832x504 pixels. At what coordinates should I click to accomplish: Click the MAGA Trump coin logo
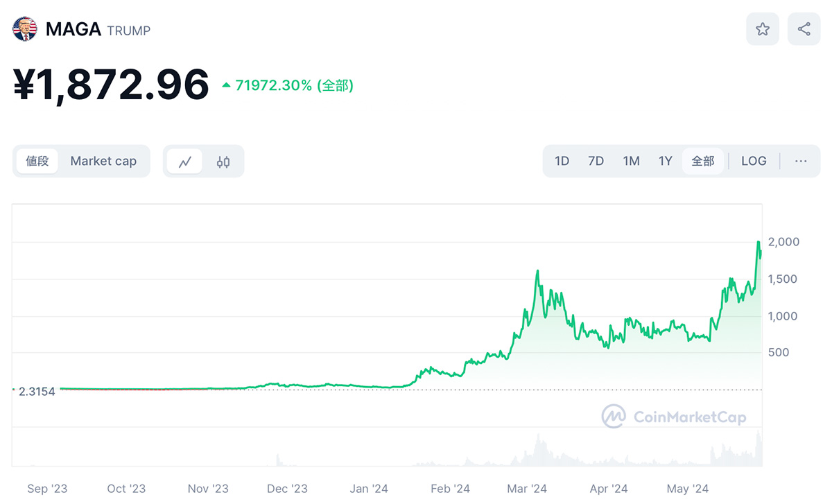click(25, 29)
